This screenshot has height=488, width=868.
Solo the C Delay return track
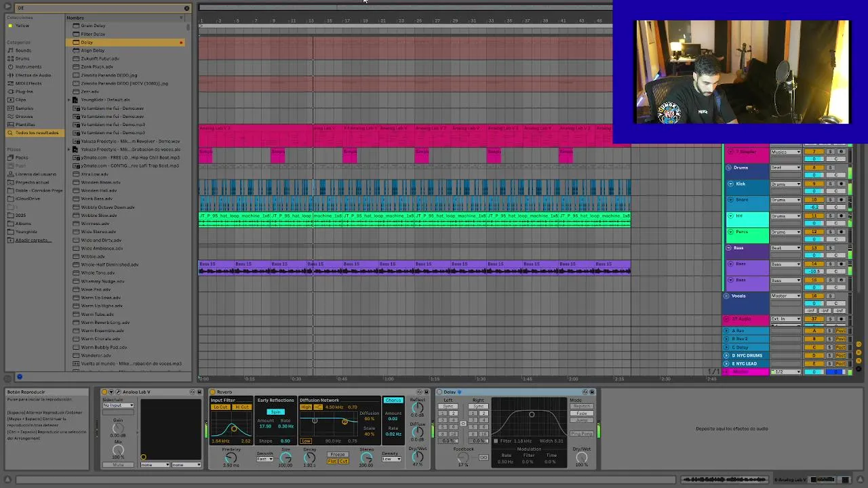830,347
